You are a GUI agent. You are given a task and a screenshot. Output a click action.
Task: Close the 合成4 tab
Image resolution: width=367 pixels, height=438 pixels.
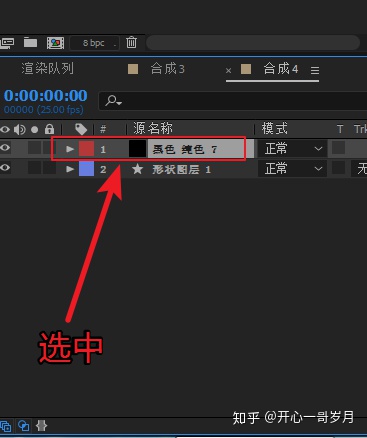[228, 70]
